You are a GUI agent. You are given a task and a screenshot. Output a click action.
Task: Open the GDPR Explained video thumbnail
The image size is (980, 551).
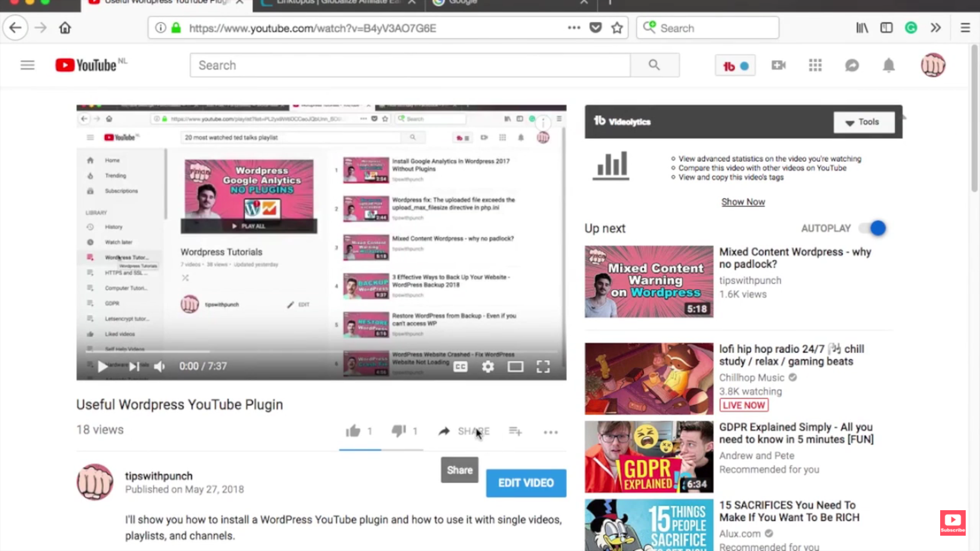pyautogui.click(x=649, y=457)
